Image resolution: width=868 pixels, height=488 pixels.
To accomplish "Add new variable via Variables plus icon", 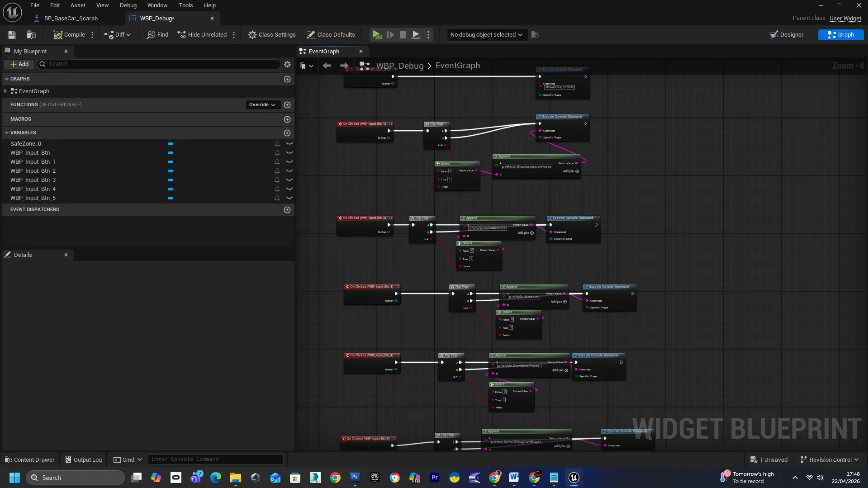I will [287, 133].
